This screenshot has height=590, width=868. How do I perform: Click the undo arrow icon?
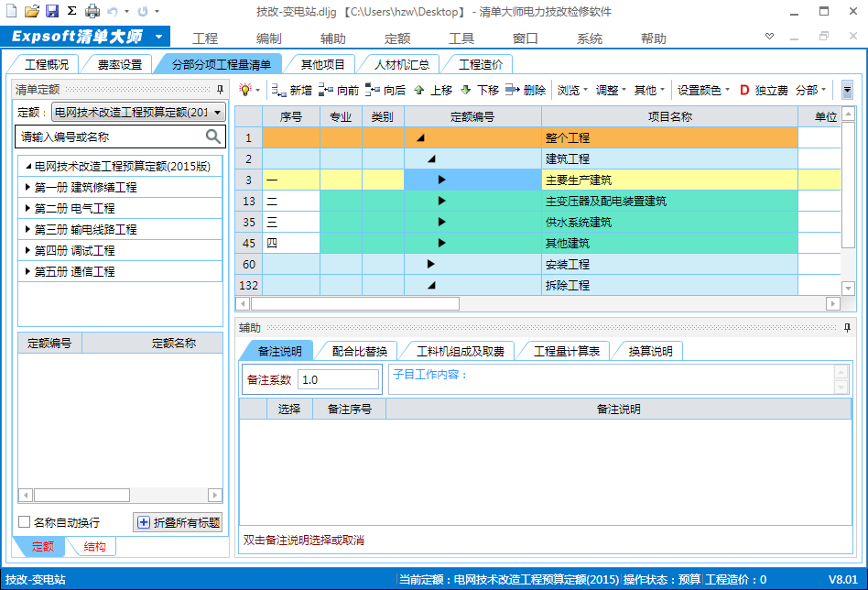point(113,11)
